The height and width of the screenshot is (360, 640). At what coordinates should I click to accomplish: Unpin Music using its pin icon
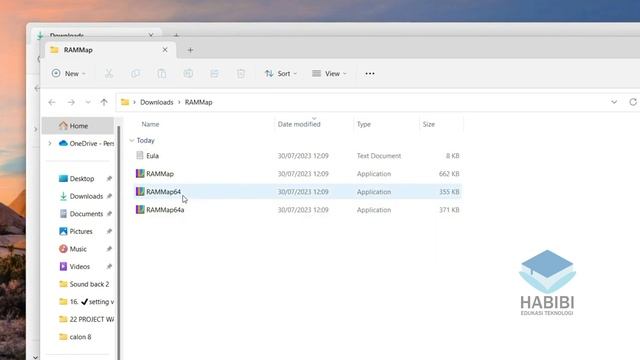click(109, 249)
